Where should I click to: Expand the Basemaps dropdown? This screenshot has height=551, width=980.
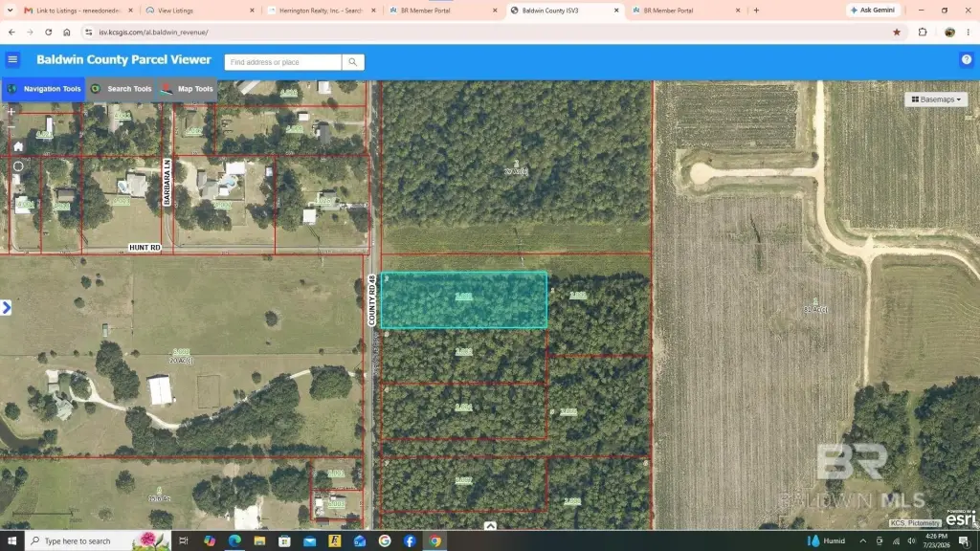(x=936, y=99)
